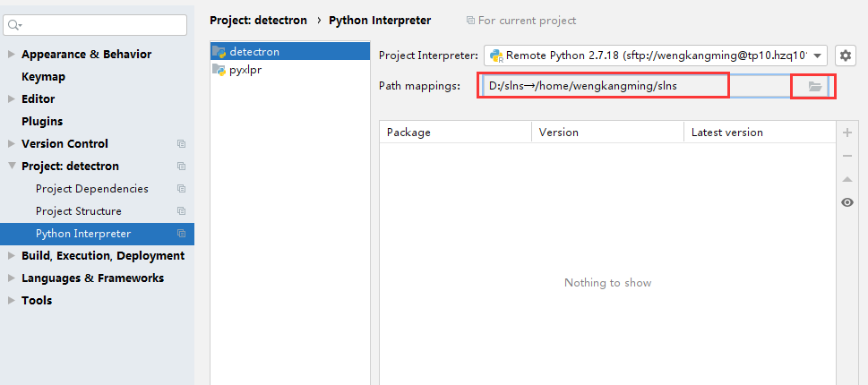Open the Keymap settings page
This screenshot has height=385, width=868.
coord(43,77)
